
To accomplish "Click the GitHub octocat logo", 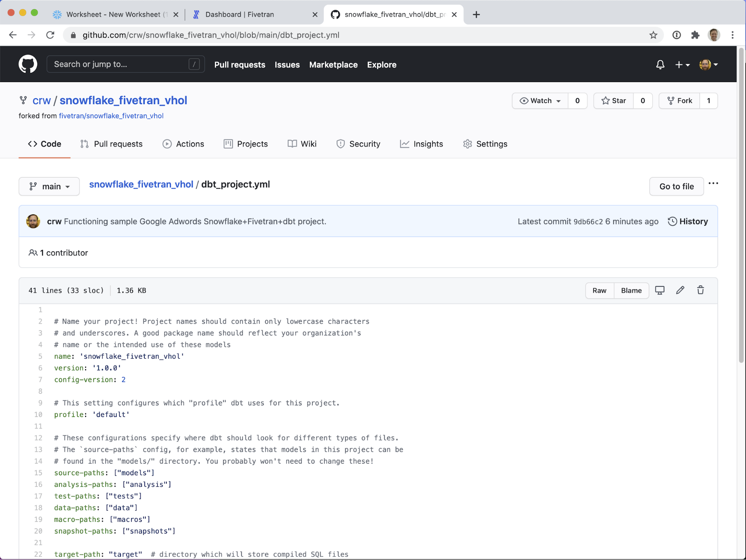I will [28, 64].
